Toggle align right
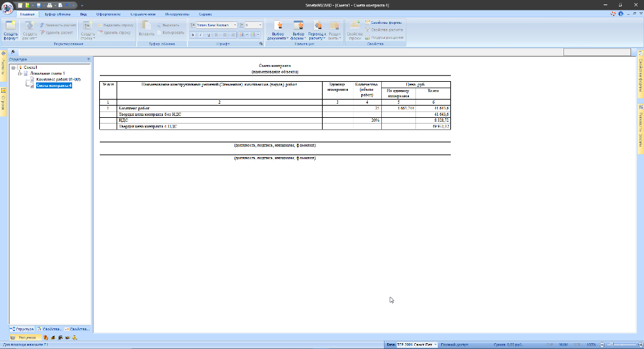This screenshot has width=644, height=349. 232,35
